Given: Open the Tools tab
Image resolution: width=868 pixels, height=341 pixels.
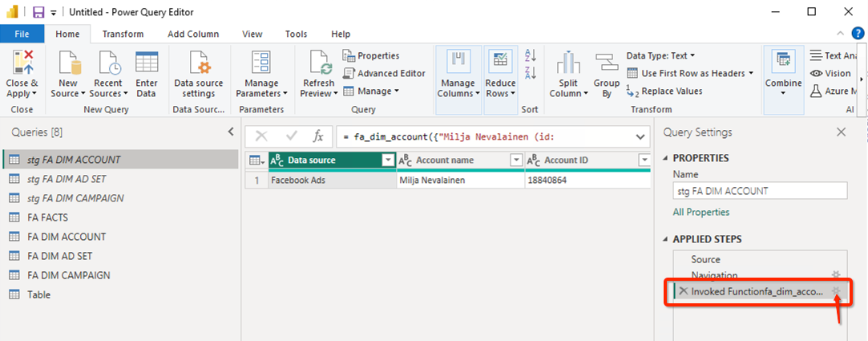Looking at the screenshot, I should coord(297,34).
